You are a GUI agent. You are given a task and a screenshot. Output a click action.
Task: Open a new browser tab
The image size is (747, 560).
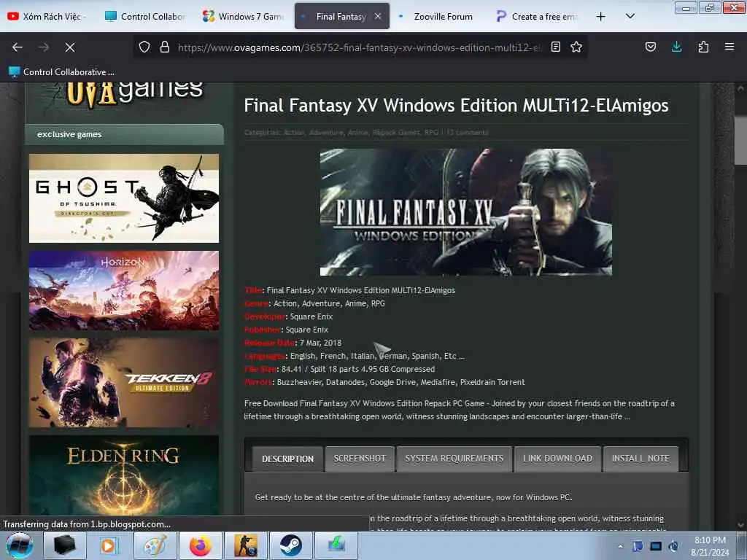coord(601,17)
